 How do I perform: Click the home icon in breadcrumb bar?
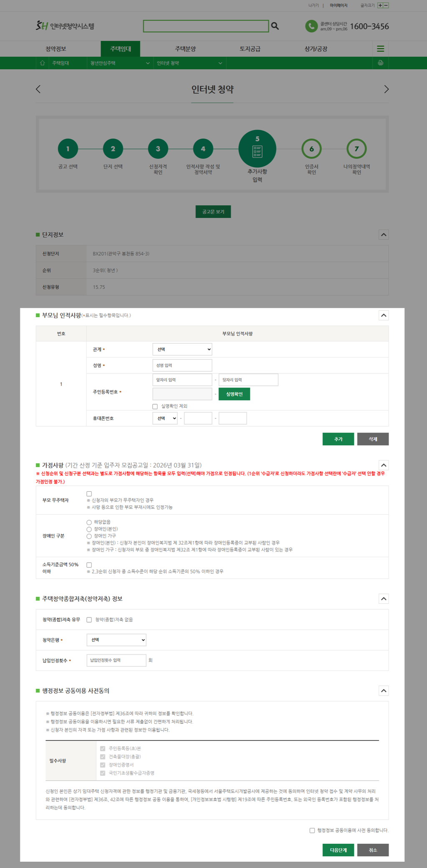(42, 63)
